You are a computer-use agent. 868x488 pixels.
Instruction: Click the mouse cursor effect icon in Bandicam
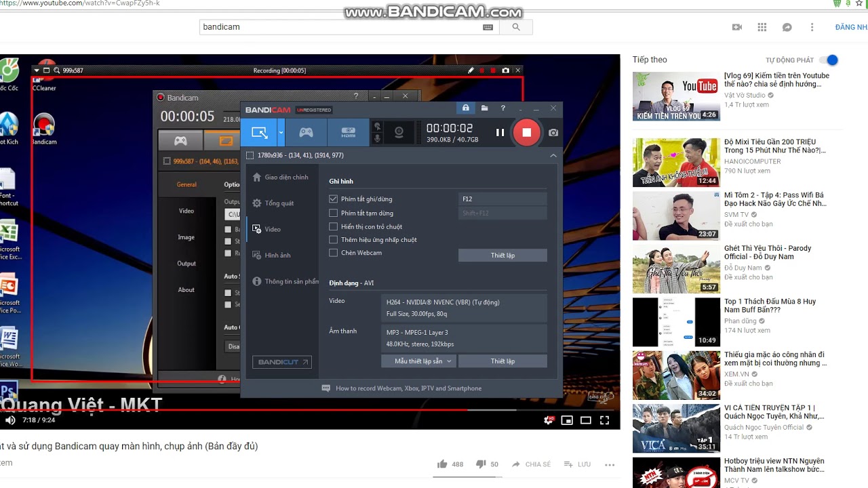point(378,126)
